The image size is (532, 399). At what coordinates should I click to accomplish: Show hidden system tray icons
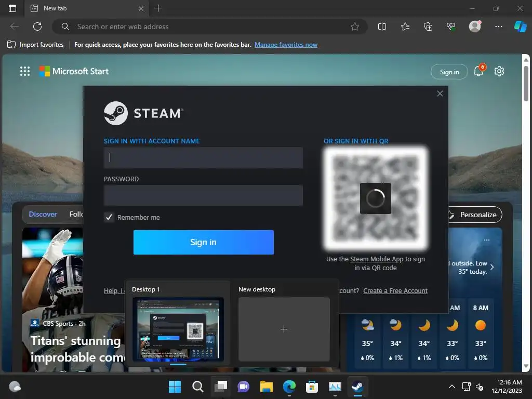(452, 387)
